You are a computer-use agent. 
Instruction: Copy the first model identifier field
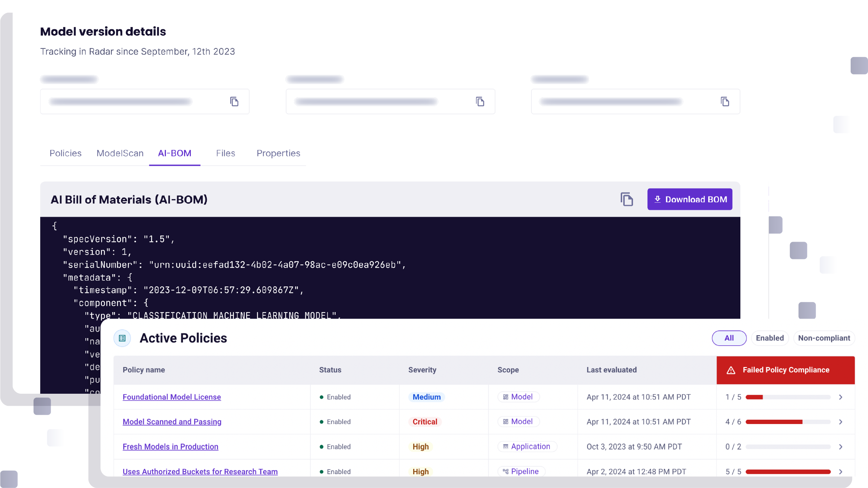[x=234, y=102]
